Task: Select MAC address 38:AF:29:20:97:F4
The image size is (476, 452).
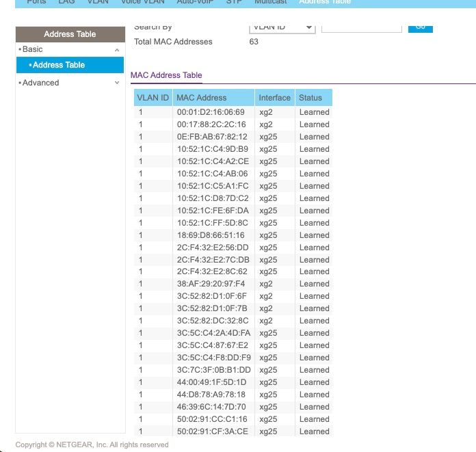Action: (211, 284)
